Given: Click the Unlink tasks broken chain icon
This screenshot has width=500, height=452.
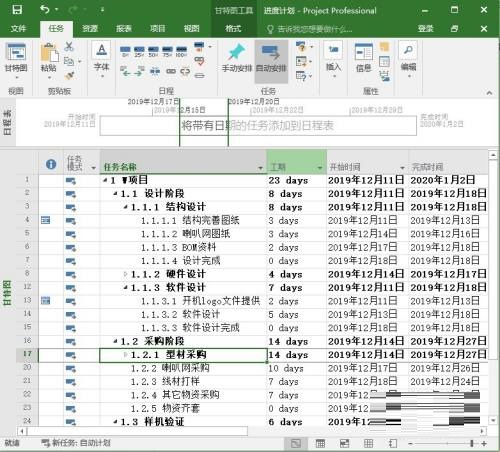Looking at the screenshot, I should pos(185,71).
